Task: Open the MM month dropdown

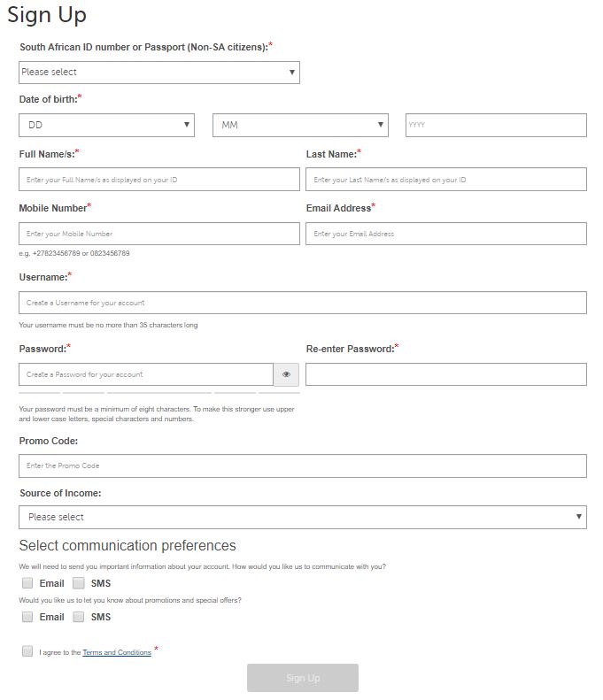Action: (300, 125)
